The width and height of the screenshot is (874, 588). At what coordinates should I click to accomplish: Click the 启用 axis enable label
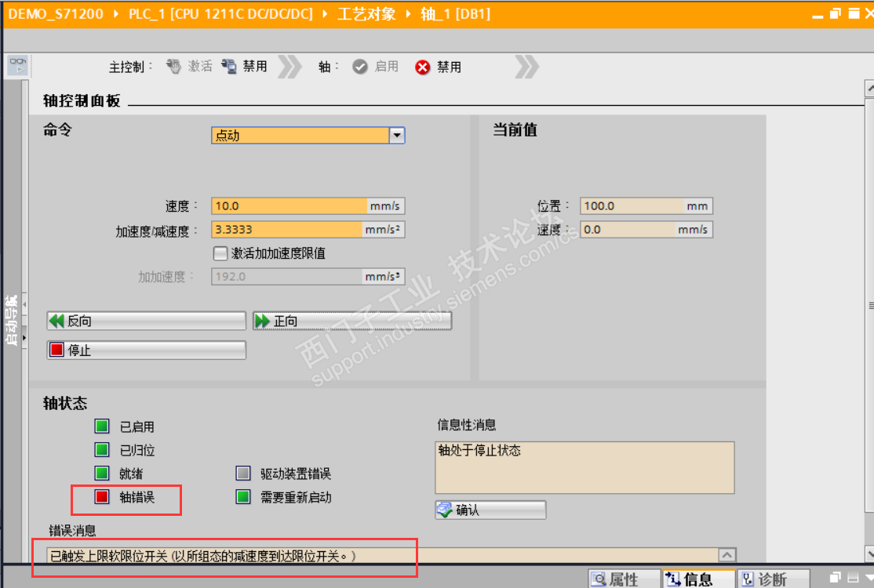coord(386,67)
